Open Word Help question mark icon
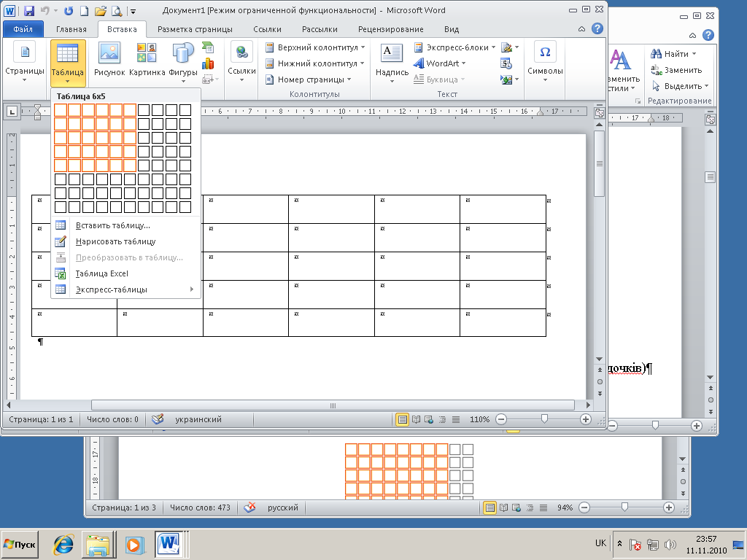The image size is (747, 560). 597,28
